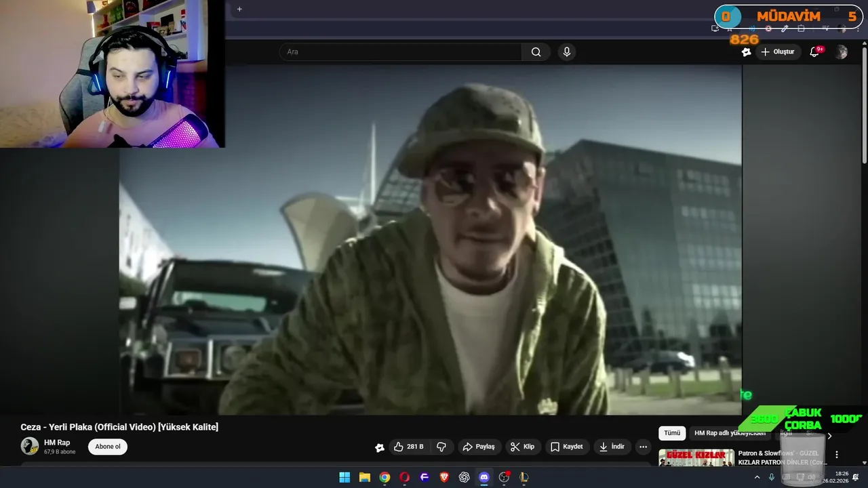Open Google Chrome from taskbar
This screenshot has height=488, width=868.
tap(384, 477)
